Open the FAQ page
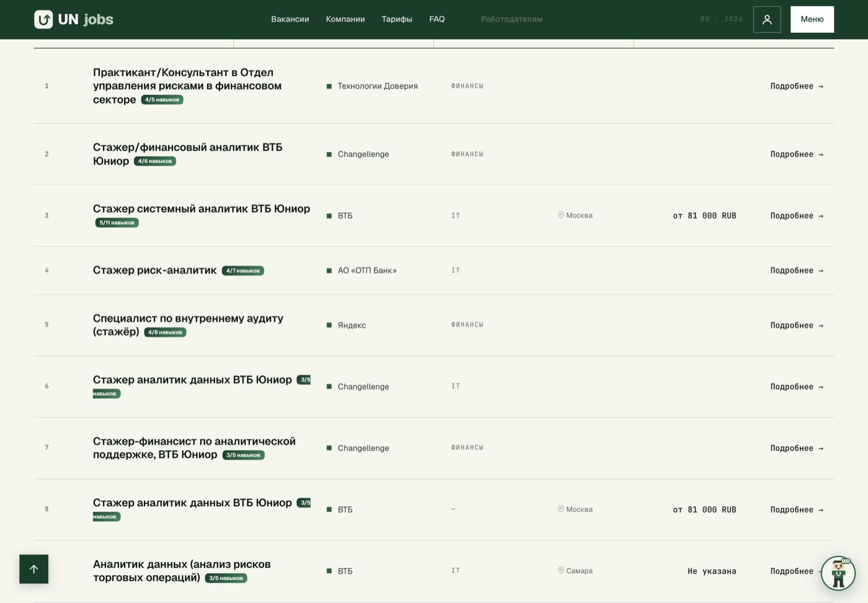The width and height of the screenshot is (868, 603). [437, 19]
